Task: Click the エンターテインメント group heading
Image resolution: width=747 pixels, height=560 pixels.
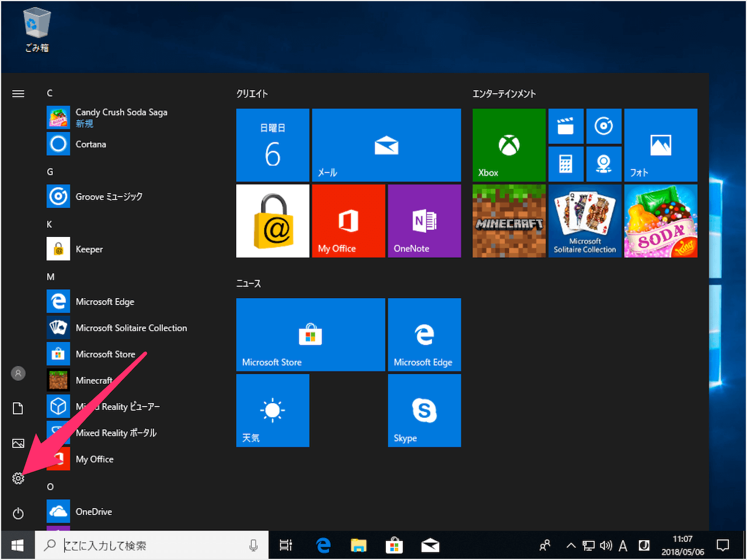Action: [504, 93]
